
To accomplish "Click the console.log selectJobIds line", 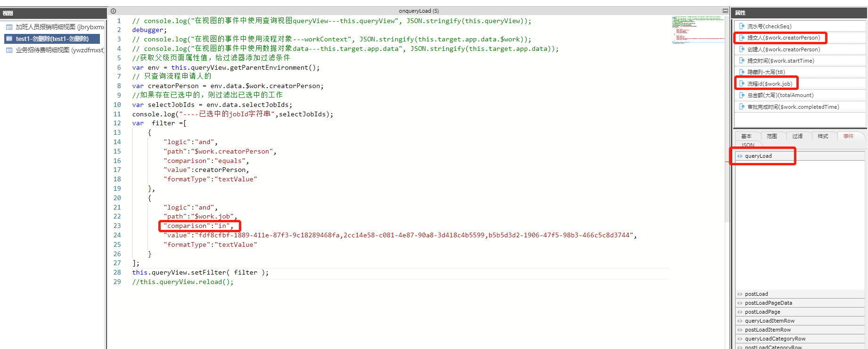I will coord(233,114).
